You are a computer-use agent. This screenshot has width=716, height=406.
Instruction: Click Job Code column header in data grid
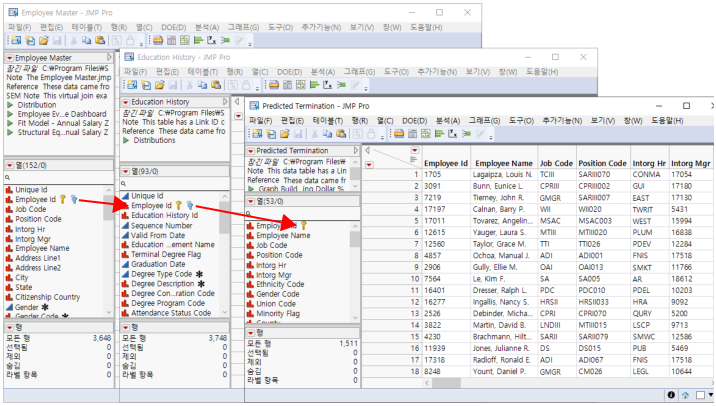(x=556, y=163)
